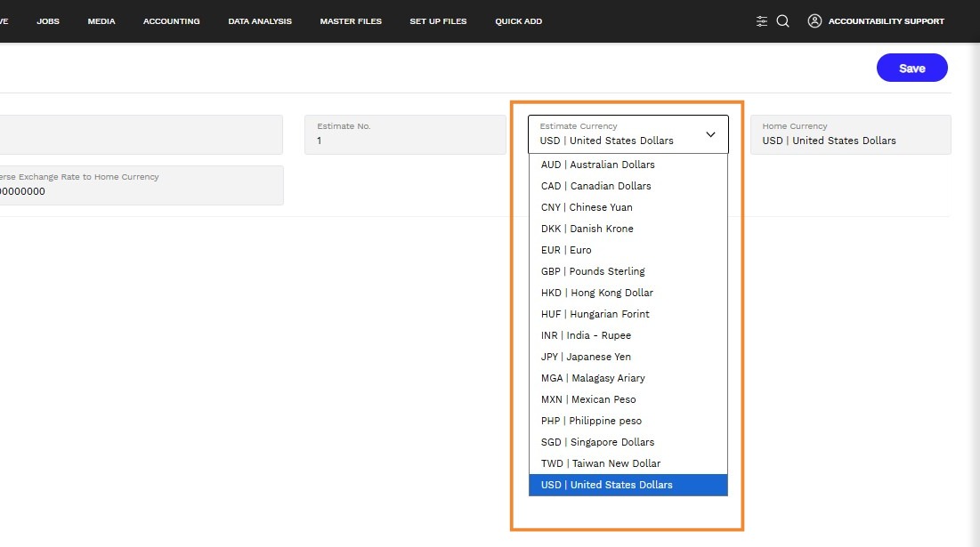Focus the Estimate No. field
The height and width of the screenshot is (547, 980).
(x=405, y=134)
